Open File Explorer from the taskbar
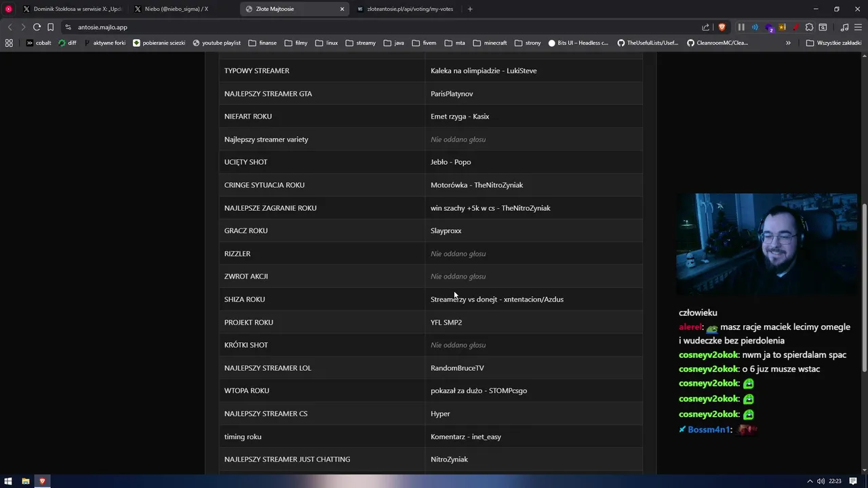The image size is (868, 488). point(25,481)
